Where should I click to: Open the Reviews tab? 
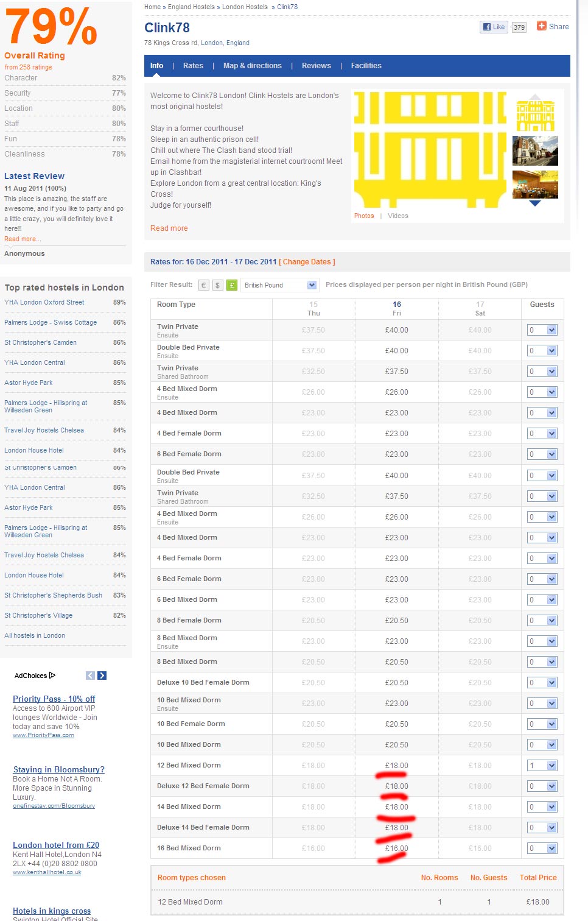pos(317,66)
